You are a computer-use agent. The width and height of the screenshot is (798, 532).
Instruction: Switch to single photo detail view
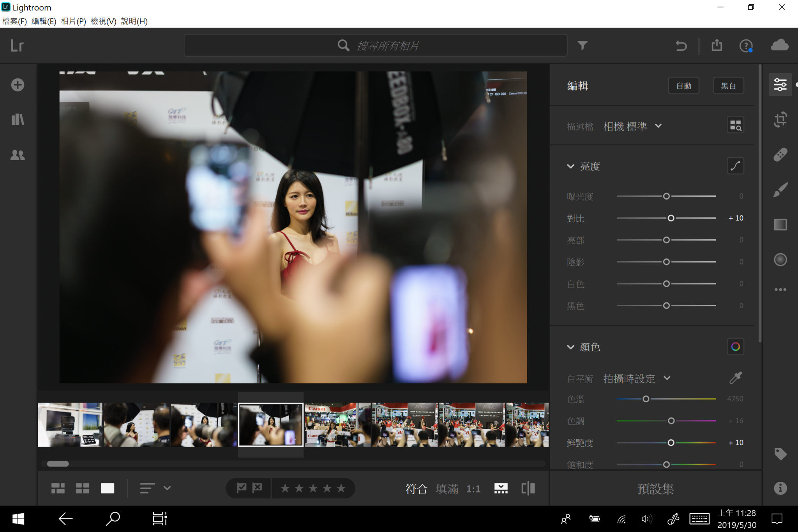[108, 488]
